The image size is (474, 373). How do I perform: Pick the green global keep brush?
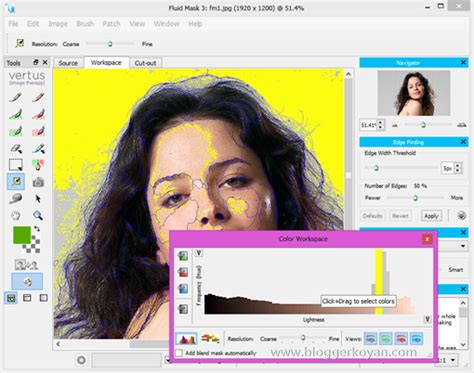[x=16, y=131]
